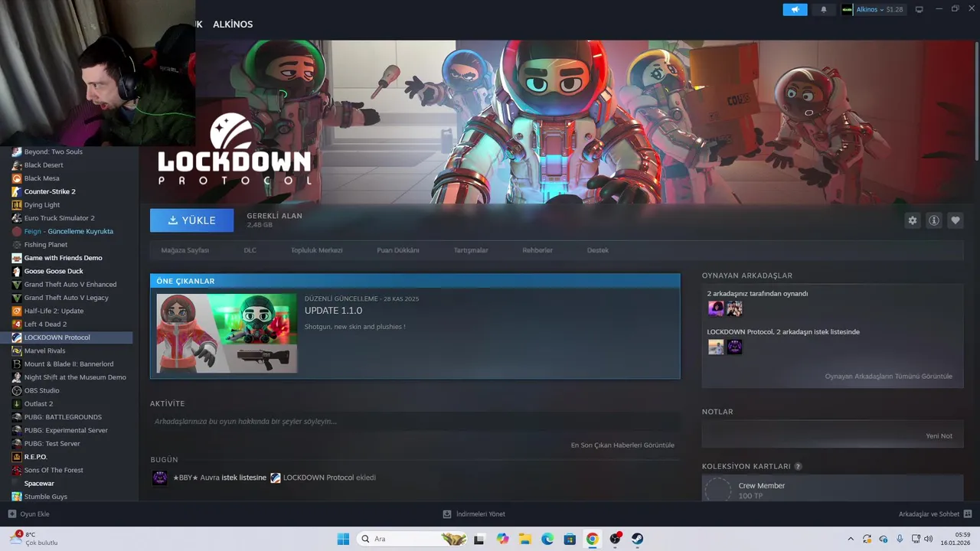Select Beyond: Two Souls in the library list
Viewport: 980px width, 551px height.
(x=53, y=152)
